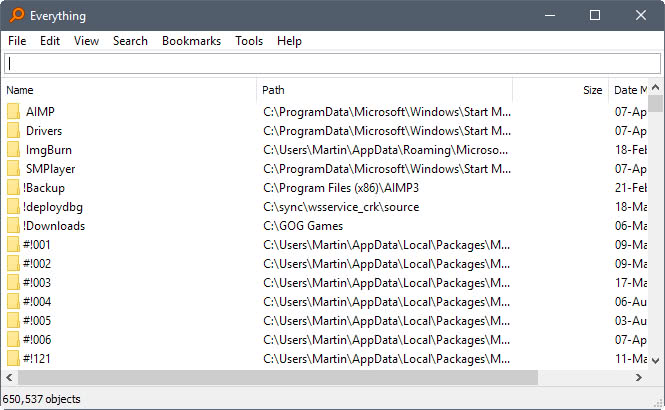Select the #!121 folder icon
Image resolution: width=665 pixels, height=410 pixels.
(x=14, y=359)
